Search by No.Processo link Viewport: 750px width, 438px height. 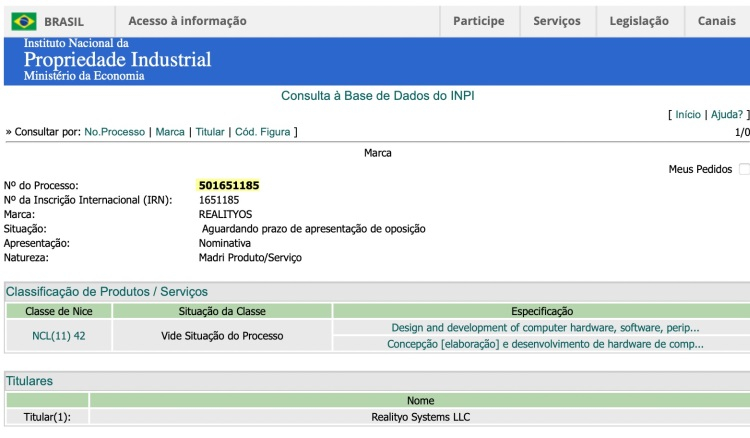coord(114,132)
